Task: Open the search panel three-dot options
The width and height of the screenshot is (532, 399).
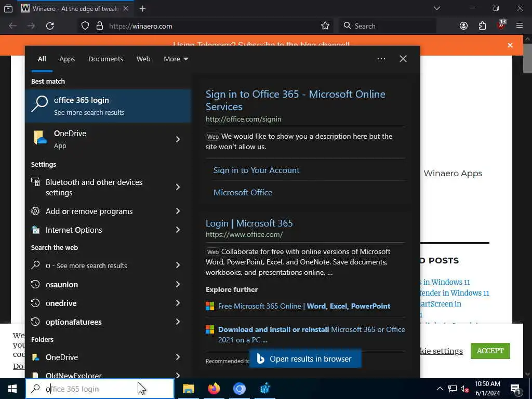Action: [x=381, y=59]
